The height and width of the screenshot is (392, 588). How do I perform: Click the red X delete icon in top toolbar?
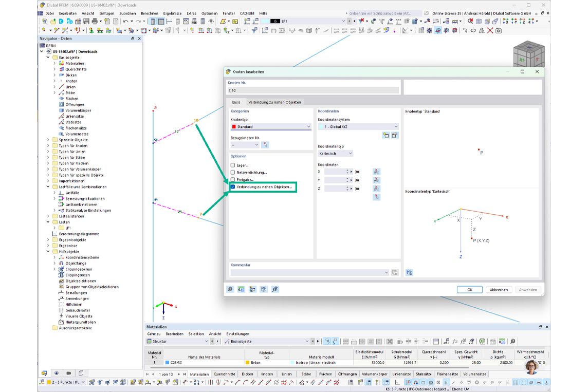pos(490,30)
